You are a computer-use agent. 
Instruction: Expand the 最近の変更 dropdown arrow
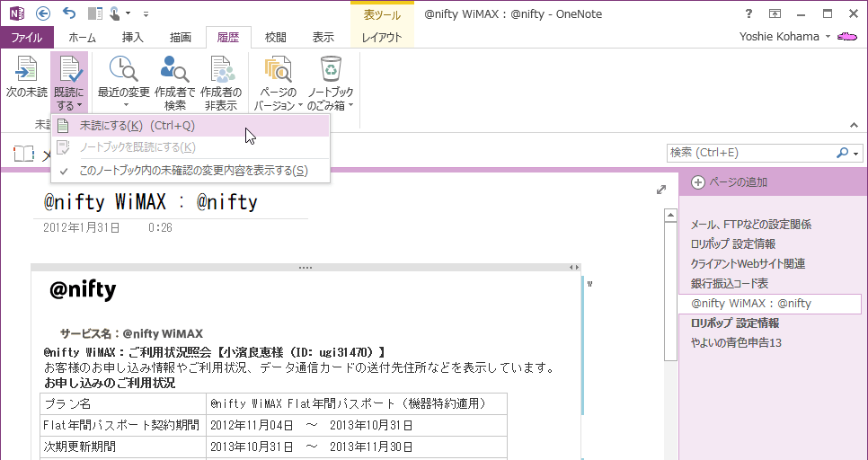[124, 105]
